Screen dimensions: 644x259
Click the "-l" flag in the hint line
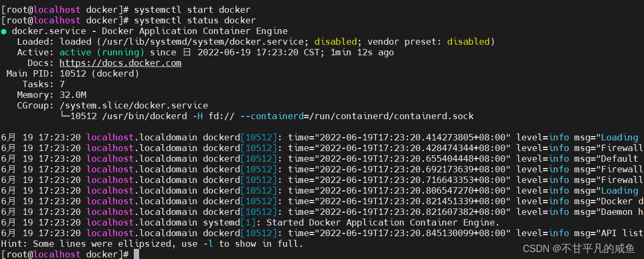[208, 244]
